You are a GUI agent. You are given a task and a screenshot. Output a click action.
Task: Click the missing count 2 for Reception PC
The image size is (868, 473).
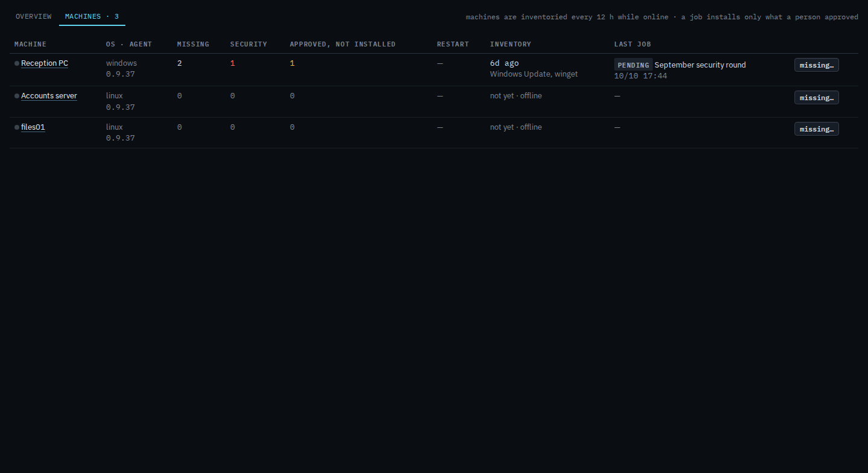point(180,63)
